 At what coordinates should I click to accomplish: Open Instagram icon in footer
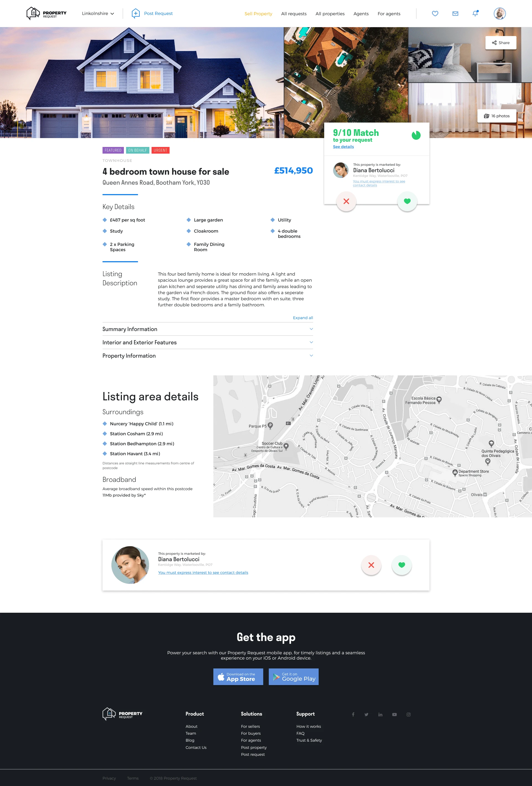[x=408, y=714]
